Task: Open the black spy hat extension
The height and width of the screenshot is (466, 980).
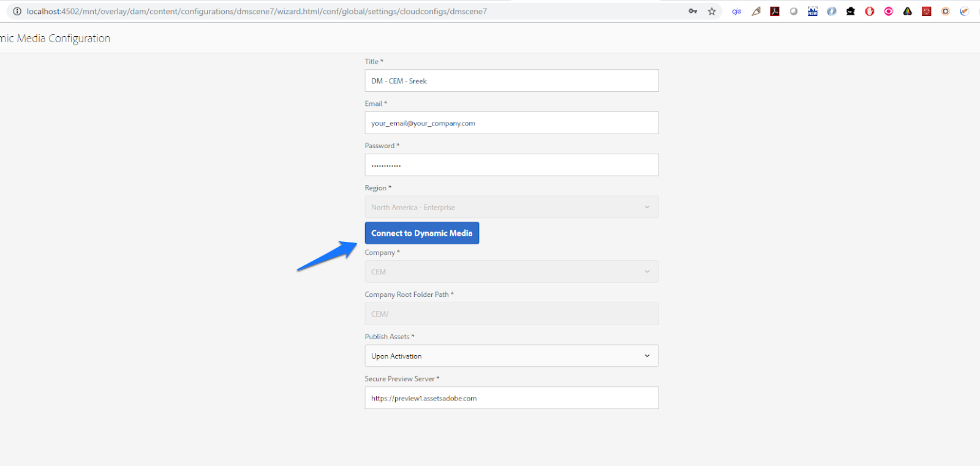Action: (x=851, y=12)
